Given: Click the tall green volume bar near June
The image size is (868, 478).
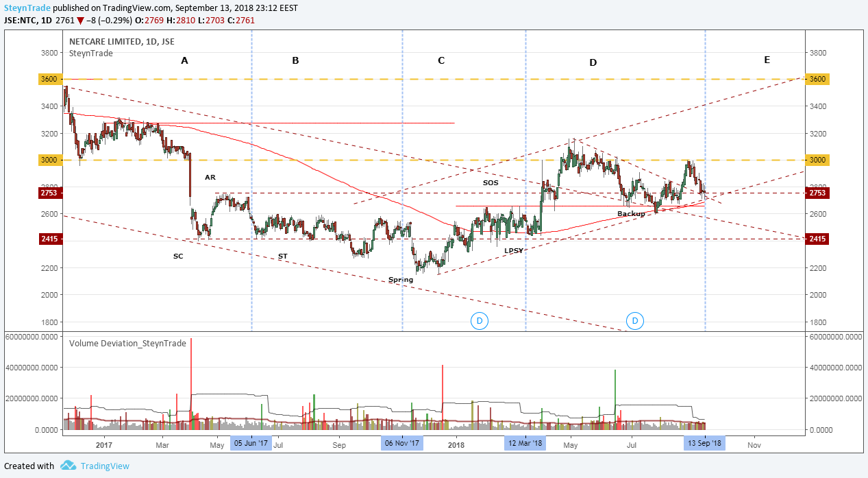Looking at the screenshot, I should (615, 400).
